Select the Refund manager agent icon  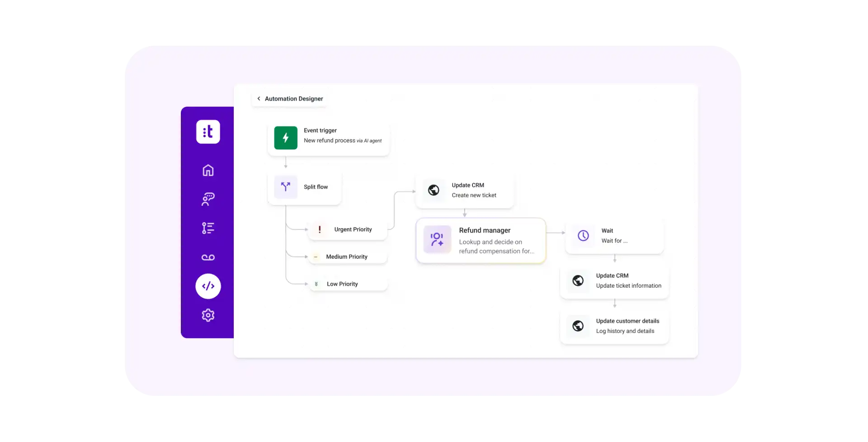[x=437, y=240]
